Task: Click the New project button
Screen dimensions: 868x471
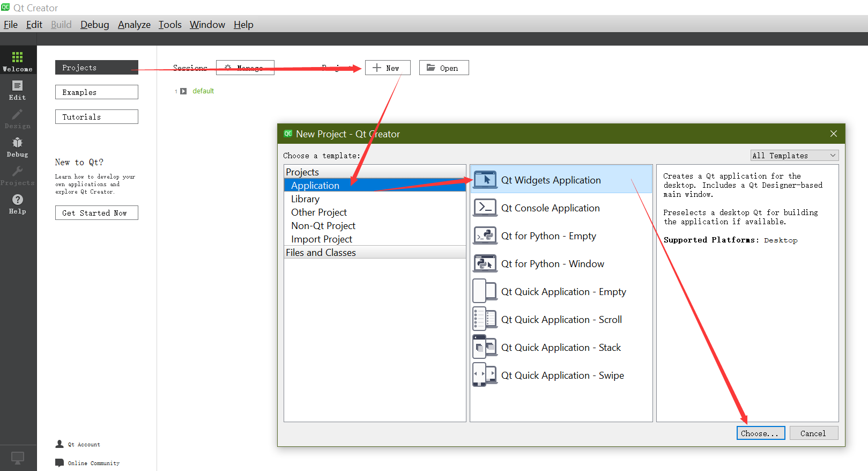Action: click(388, 68)
